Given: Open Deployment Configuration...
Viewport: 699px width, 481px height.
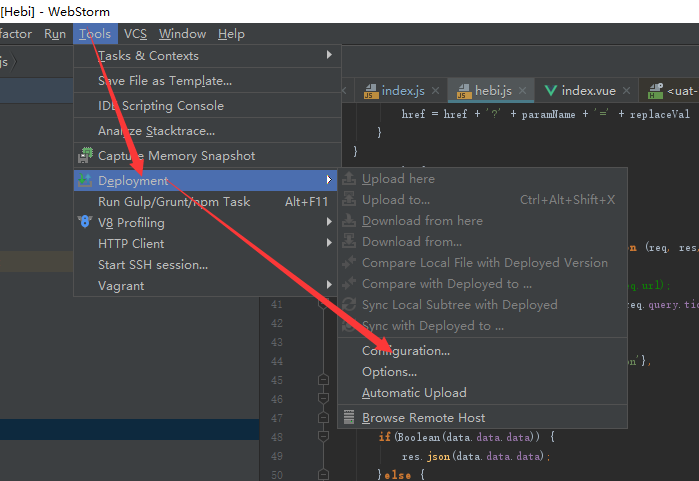Looking at the screenshot, I should (483, 350).
